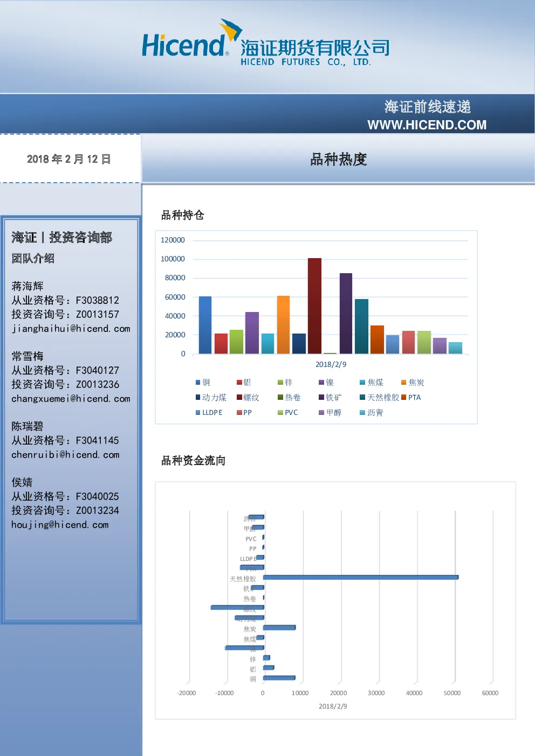The height and width of the screenshot is (756, 535).
Task: Select qualification number F3040025
Action: pos(97,496)
